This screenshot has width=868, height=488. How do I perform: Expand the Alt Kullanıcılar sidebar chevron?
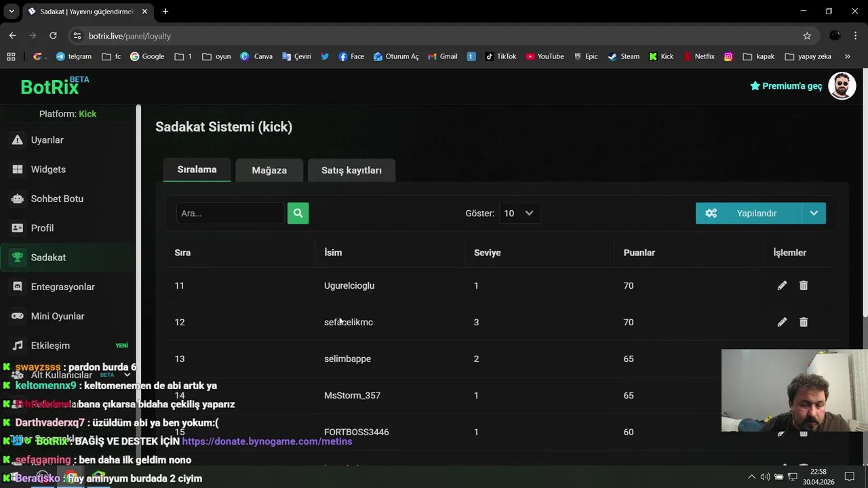[127, 375]
